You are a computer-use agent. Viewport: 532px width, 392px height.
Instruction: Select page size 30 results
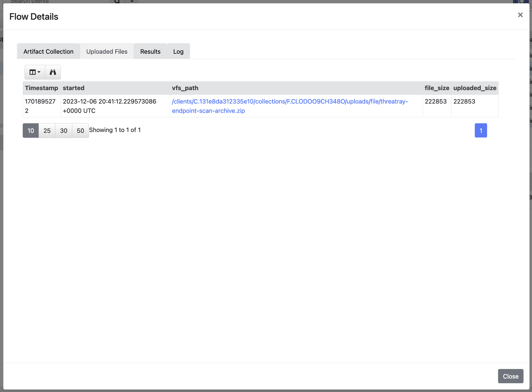[63, 130]
